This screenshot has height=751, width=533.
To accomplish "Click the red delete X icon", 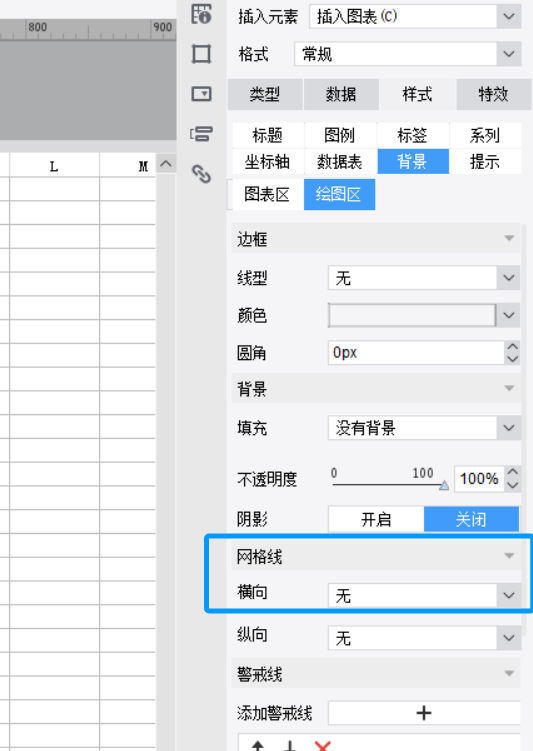I will [323, 746].
